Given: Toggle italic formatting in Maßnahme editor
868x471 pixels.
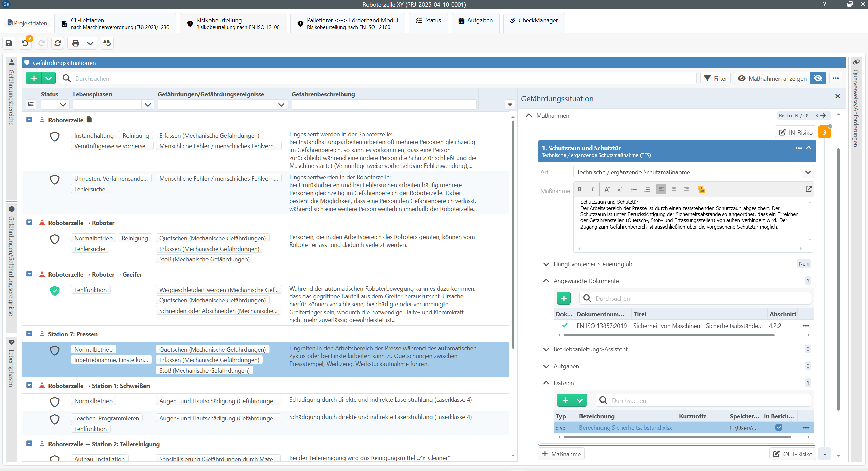Looking at the screenshot, I should tap(592, 189).
